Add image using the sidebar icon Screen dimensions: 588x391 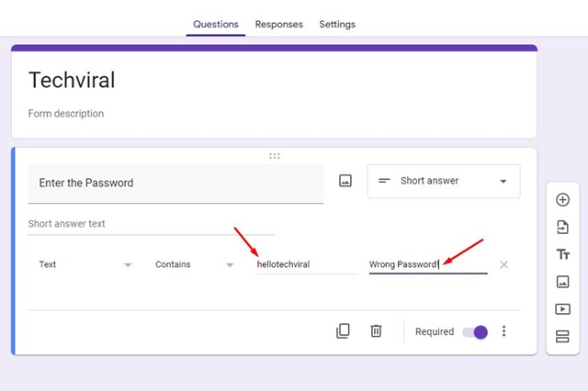click(x=562, y=282)
